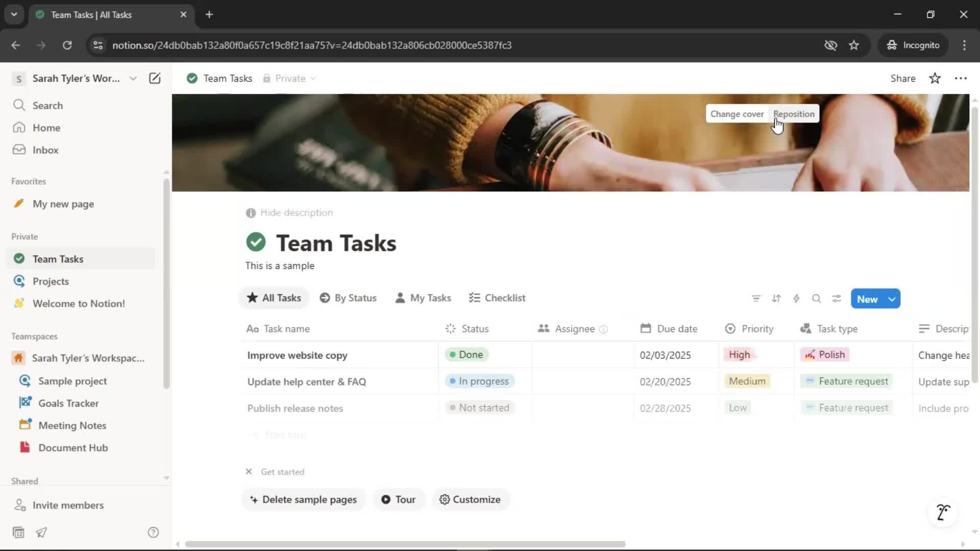This screenshot has width=980, height=551.
Task: Expand the workspace switcher chevron
Action: click(x=133, y=78)
